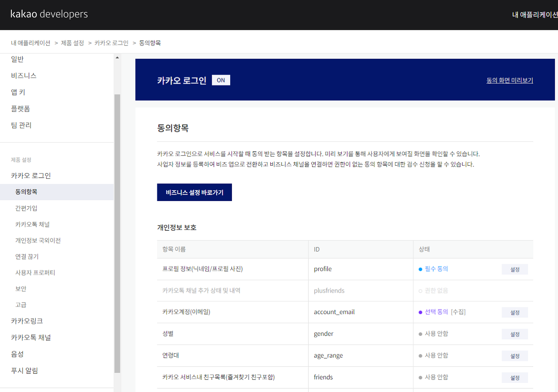
Task: Select 간편가입 in the sidebar submenu
Action: pos(26,208)
